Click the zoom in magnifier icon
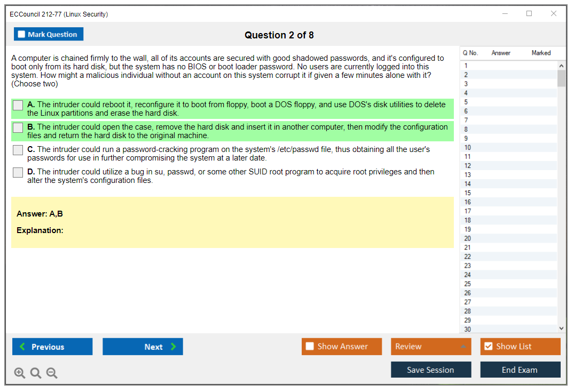The image size is (574, 392). 20,373
